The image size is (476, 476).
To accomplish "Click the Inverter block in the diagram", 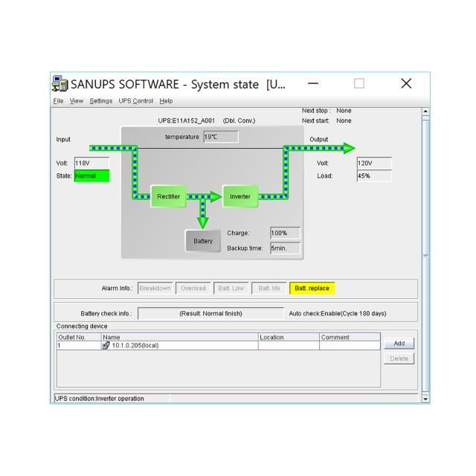I will pyautogui.click(x=240, y=196).
